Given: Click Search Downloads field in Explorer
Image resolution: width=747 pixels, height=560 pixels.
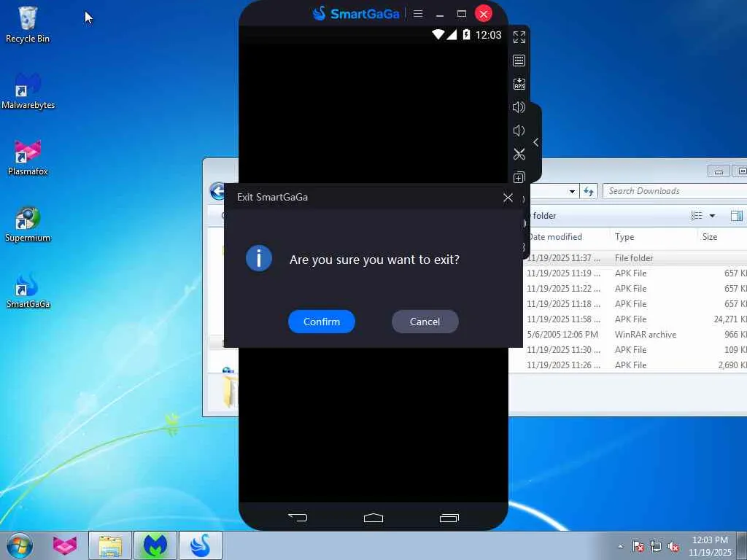Looking at the screenshot, I should (675, 191).
